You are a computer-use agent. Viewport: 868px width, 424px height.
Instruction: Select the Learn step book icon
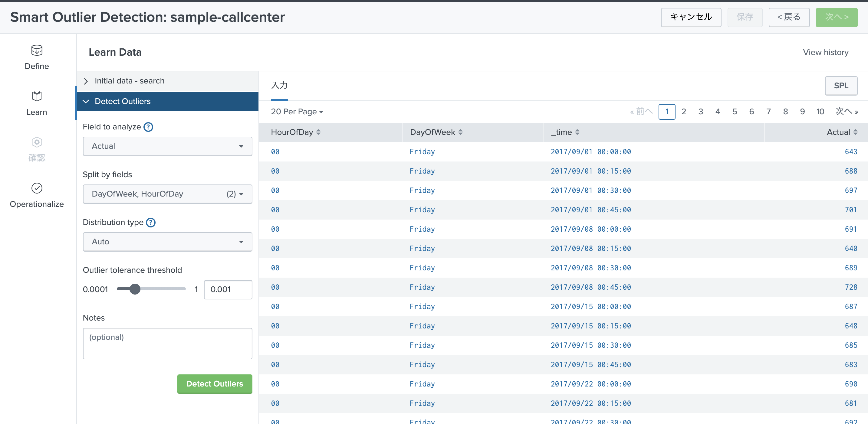pos(36,97)
